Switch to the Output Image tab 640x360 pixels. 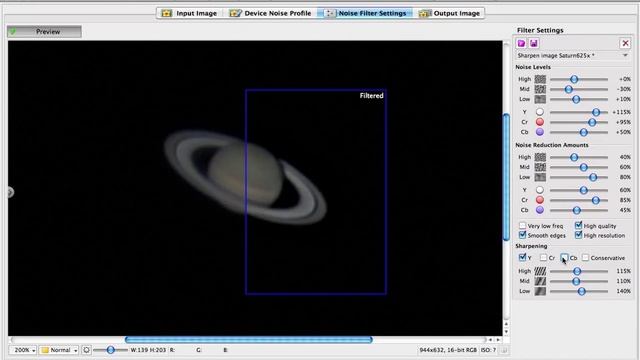coord(449,13)
